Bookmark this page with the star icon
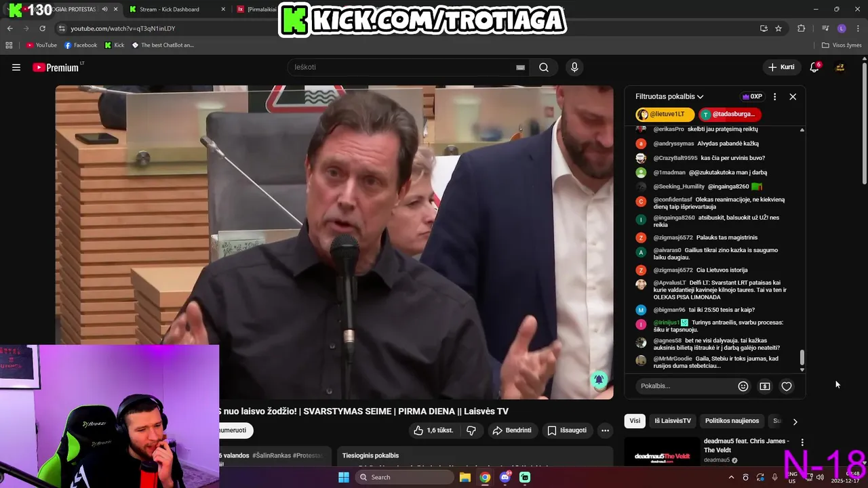The height and width of the screenshot is (488, 868). 778,28
